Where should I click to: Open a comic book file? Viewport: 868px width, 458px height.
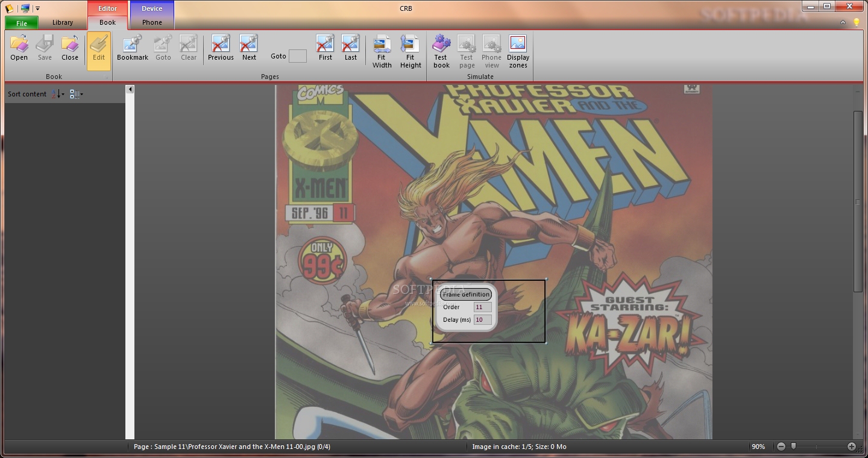pos(19,48)
